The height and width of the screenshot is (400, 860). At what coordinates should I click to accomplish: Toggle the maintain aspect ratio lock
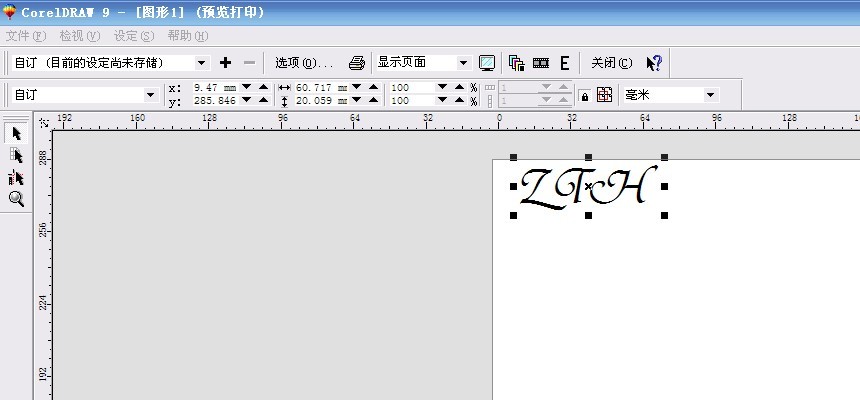pos(585,95)
